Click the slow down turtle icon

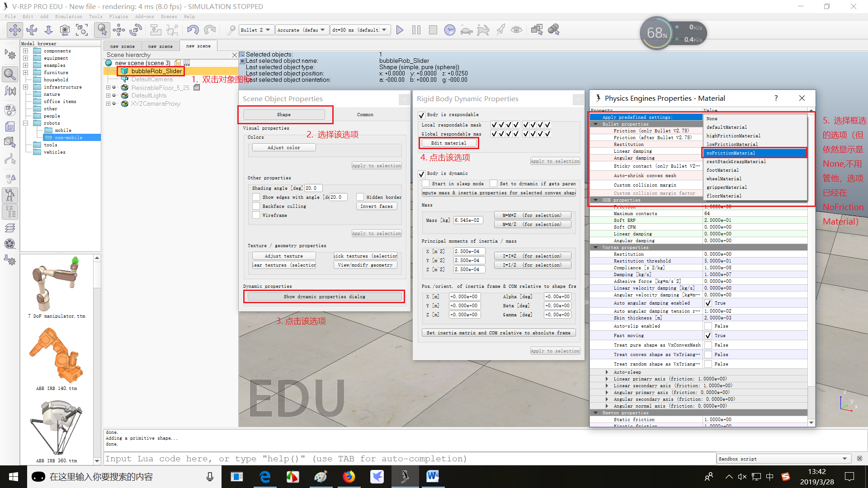pyautogui.click(x=466, y=30)
